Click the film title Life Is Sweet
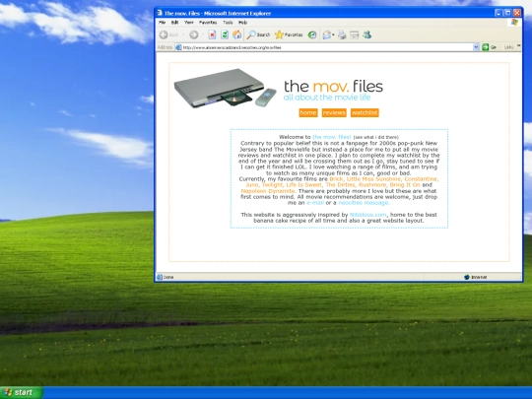Screen dimensions: 532x399 pyautogui.click(x=304, y=184)
